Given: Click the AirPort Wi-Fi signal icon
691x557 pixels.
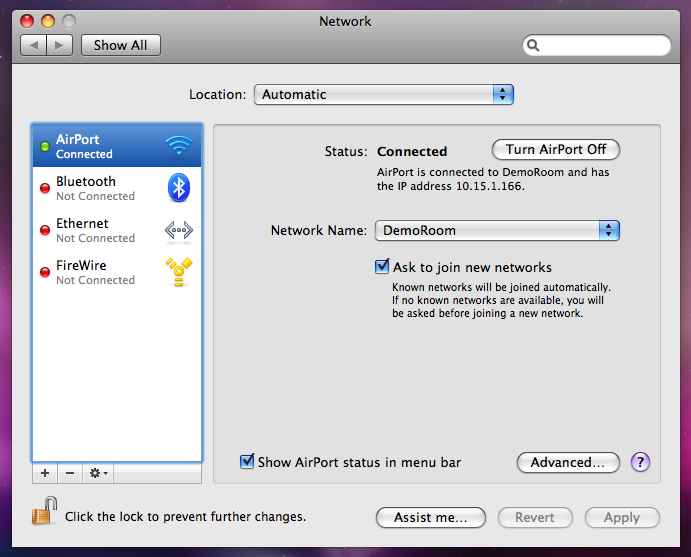Looking at the screenshot, I should click(x=178, y=145).
